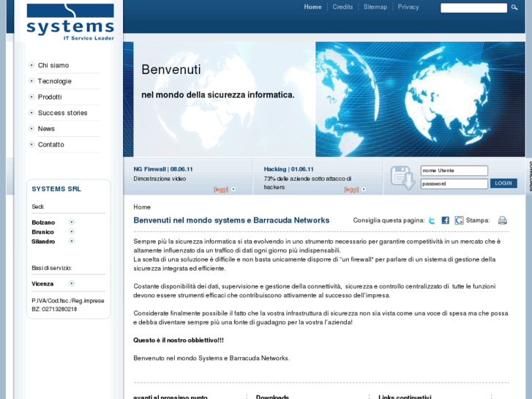
Task: Click bullet icon next to Chi siamo
Action: (31, 65)
